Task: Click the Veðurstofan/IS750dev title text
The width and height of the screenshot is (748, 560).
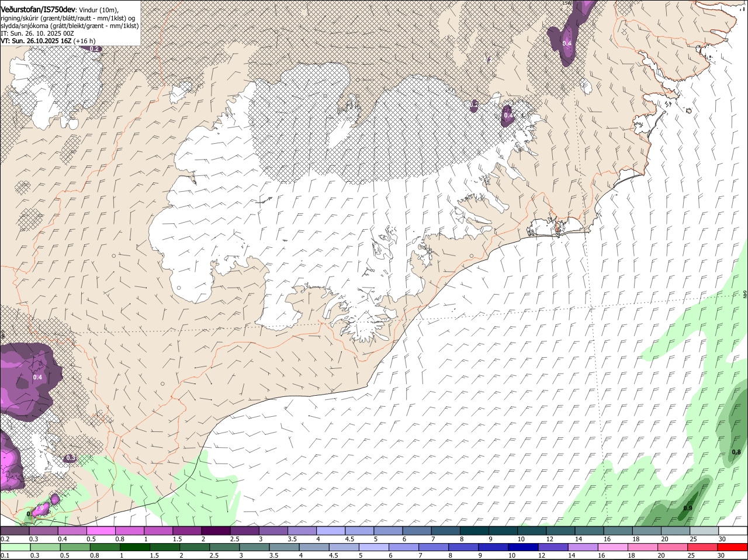Action: 38,9
